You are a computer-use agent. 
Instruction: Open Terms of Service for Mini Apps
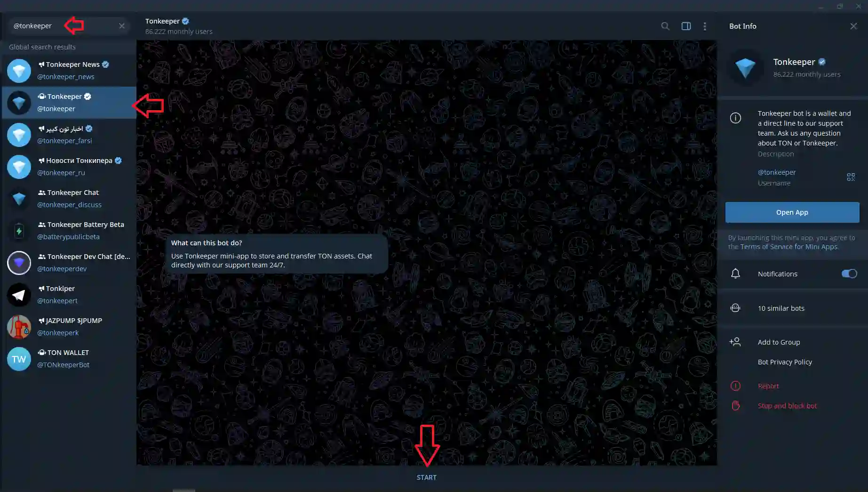(x=788, y=247)
